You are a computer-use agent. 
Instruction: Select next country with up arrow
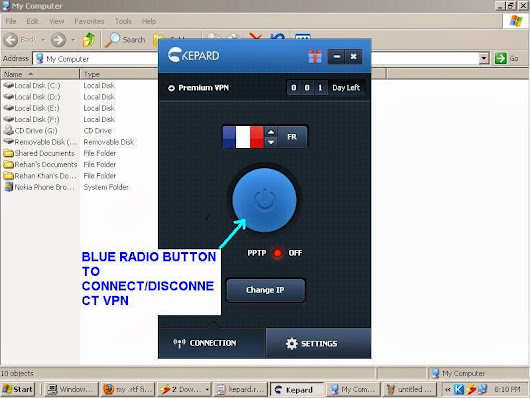(271, 132)
